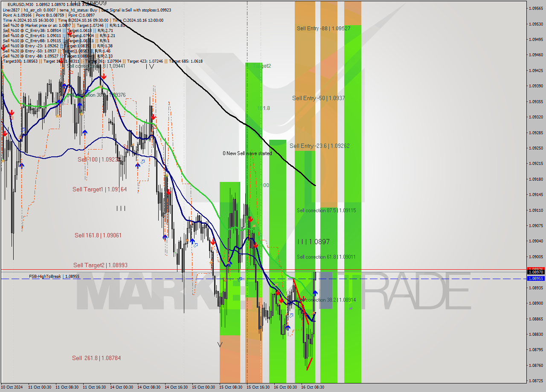Click the 'I V' wave marker

(150, 66)
